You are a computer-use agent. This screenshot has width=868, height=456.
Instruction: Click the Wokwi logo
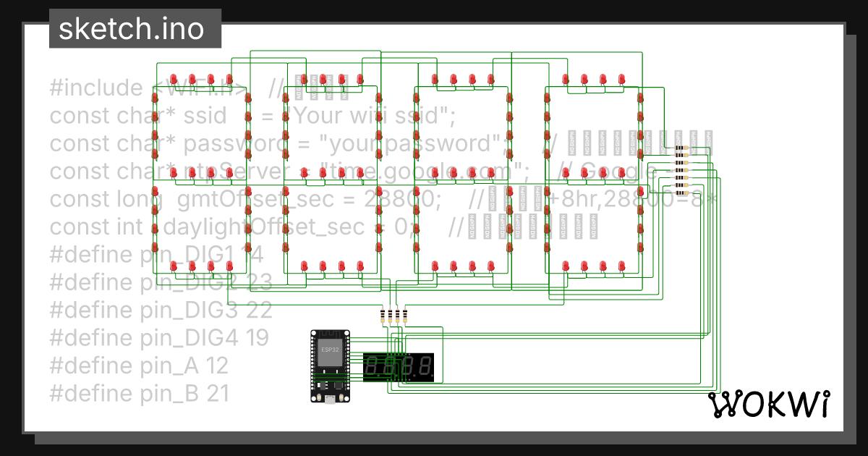tap(768, 405)
